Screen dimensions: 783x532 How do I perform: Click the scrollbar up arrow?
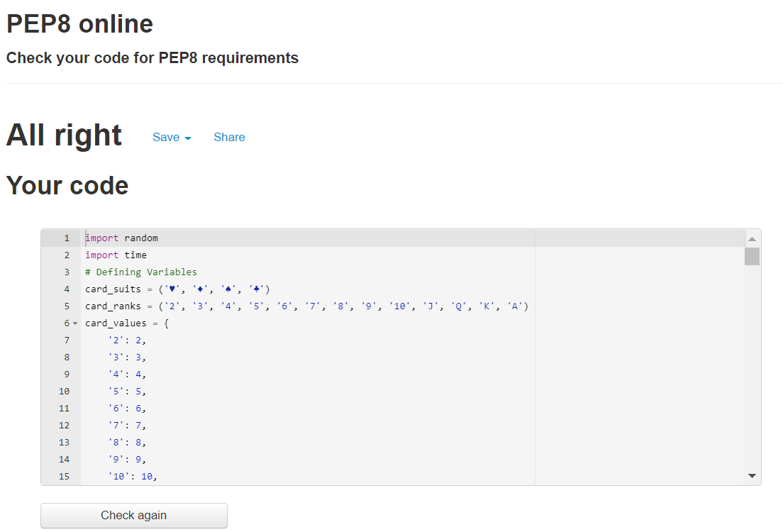[x=752, y=238]
